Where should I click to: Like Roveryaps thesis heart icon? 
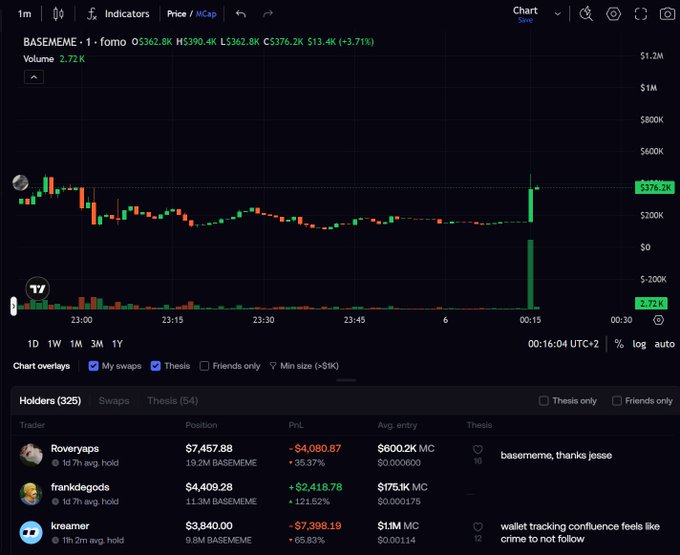(478, 450)
